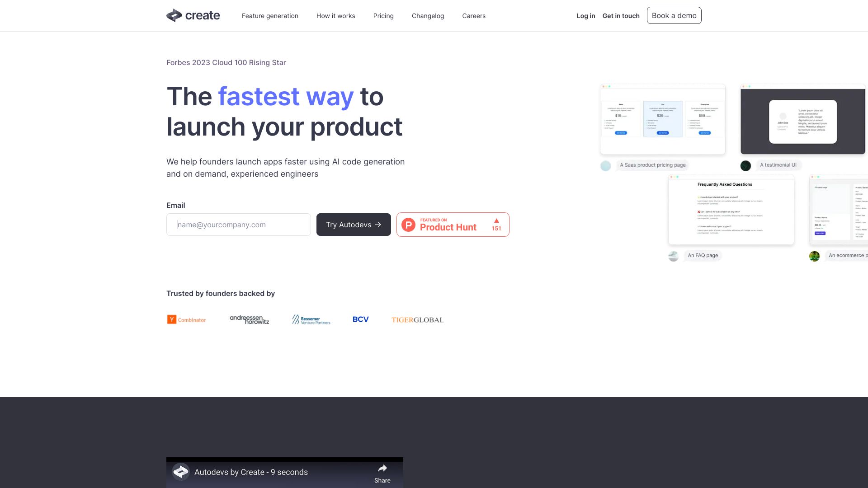The height and width of the screenshot is (488, 868).
Task: Click the Log in link
Action: [585, 15]
